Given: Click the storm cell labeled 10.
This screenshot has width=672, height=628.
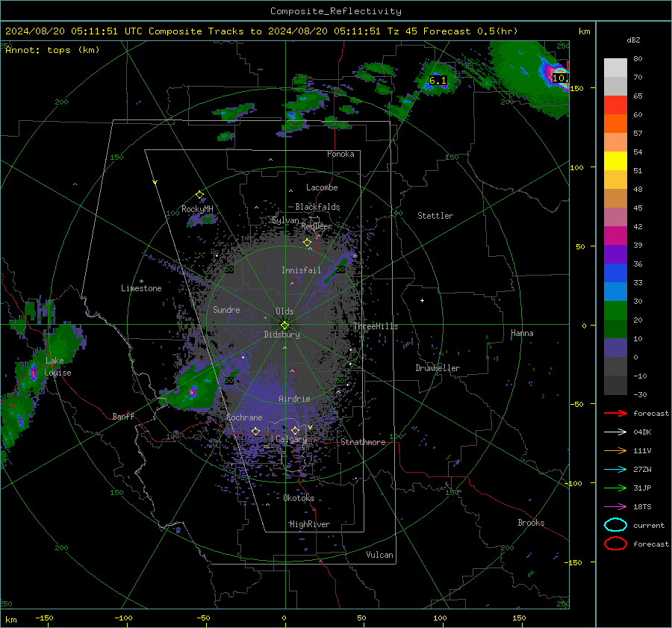Looking at the screenshot, I should pos(559,78).
